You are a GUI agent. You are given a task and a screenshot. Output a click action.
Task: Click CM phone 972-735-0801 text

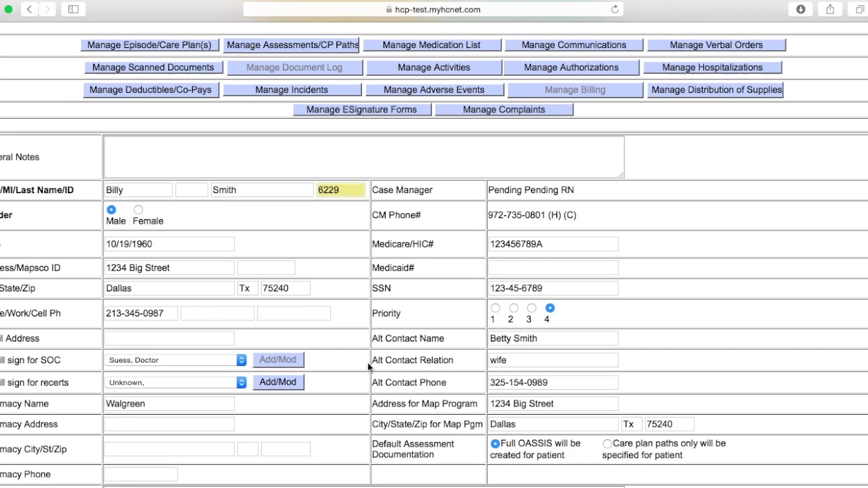click(x=532, y=215)
